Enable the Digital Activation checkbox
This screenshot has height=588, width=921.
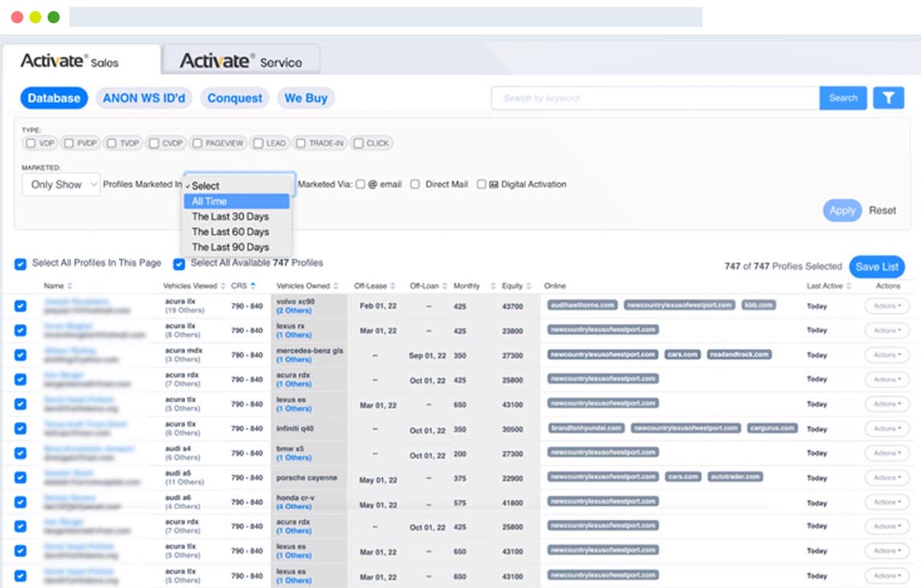coord(481,184)
